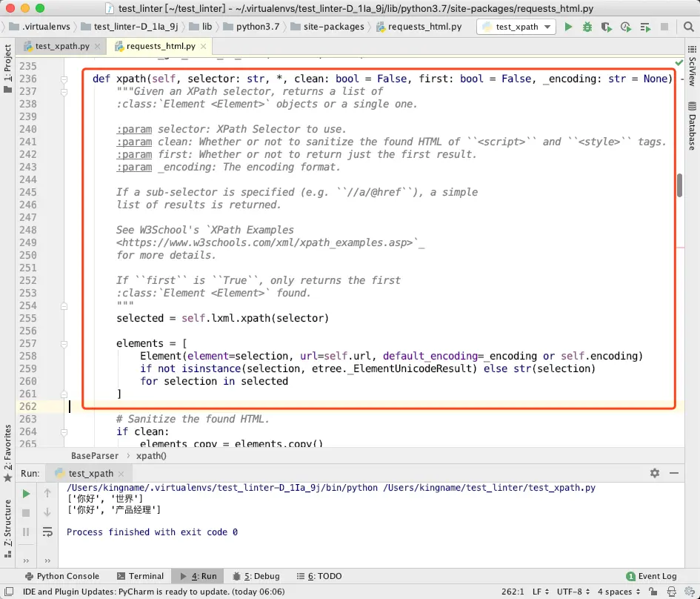Pause output icon in Run panel
700x599 pixels.
pos(26,532)
